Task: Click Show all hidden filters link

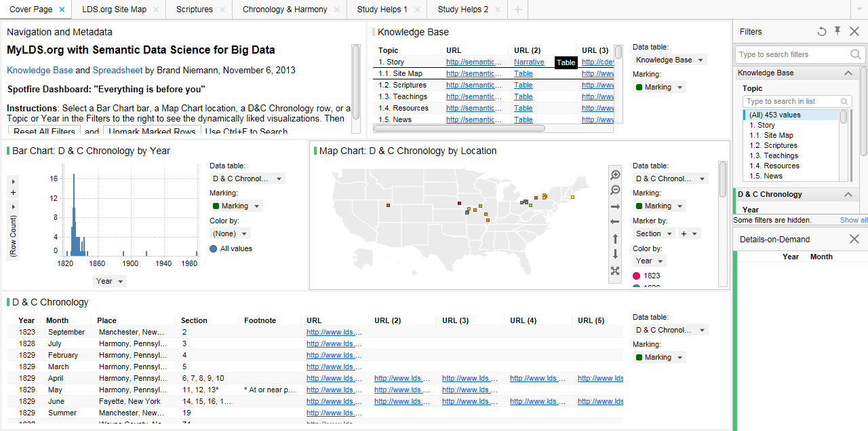Action: (854, 220)
